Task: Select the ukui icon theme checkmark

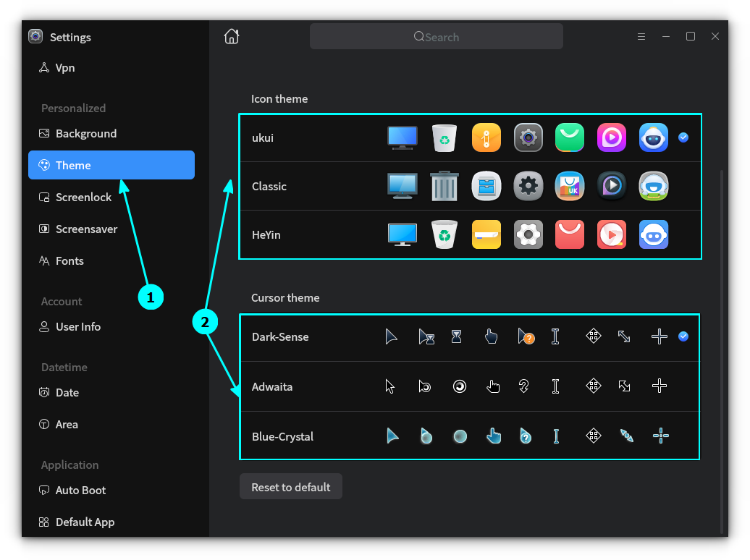Action: [x=683, y=137]
